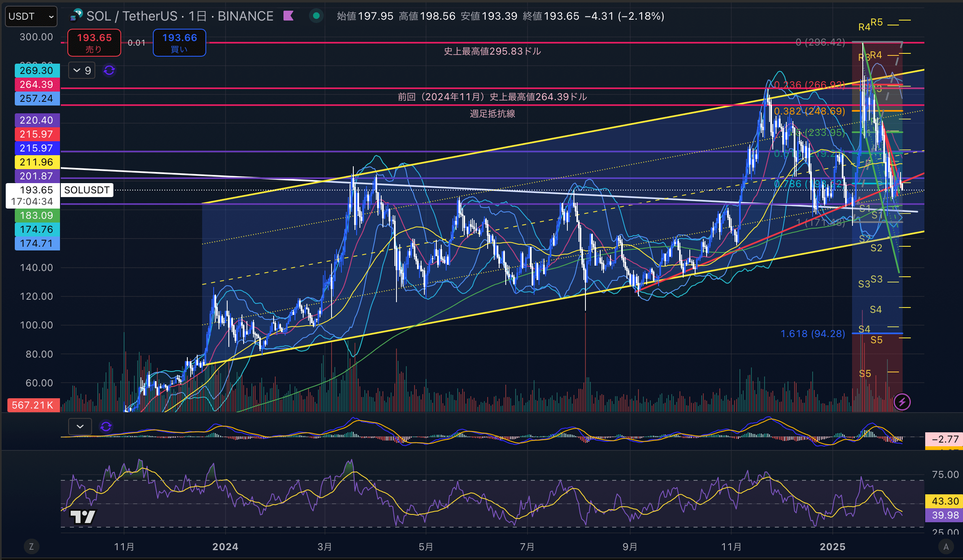The width and height of the screenshot is (963, 560).
Task: Click the current price 193.65 countdown label
Action: [x=33, y=196]
